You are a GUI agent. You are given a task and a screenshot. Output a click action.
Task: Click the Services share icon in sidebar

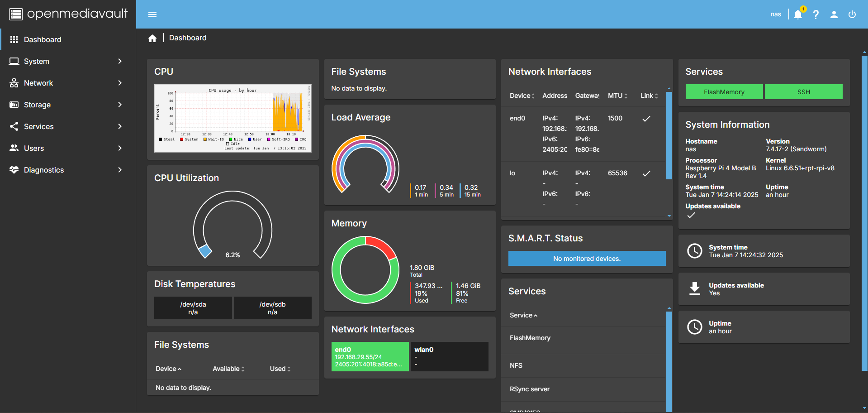tap(14, 126)
